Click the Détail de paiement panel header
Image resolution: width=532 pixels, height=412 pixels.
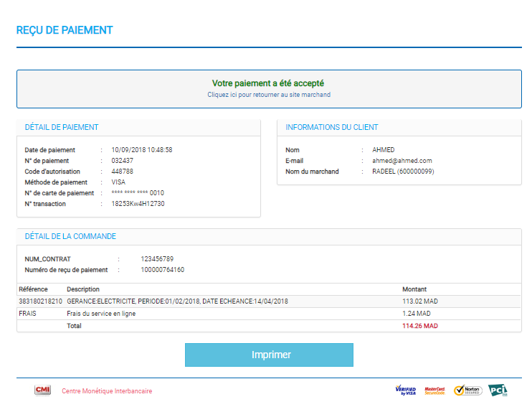pos(62,127)
